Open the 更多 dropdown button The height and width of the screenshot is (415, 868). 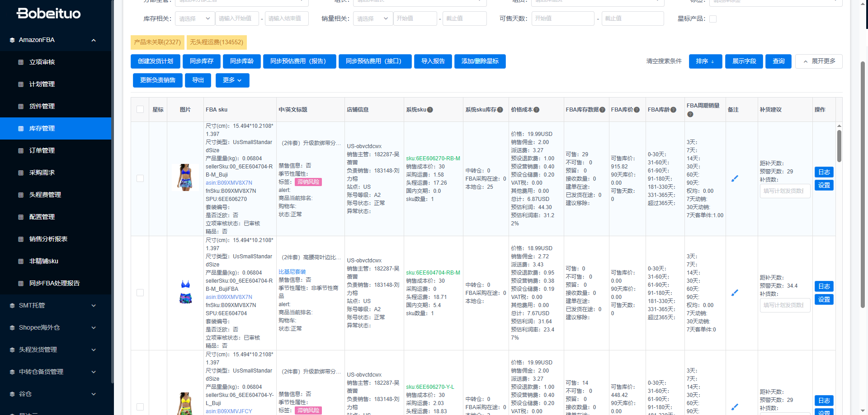point(232,80)
